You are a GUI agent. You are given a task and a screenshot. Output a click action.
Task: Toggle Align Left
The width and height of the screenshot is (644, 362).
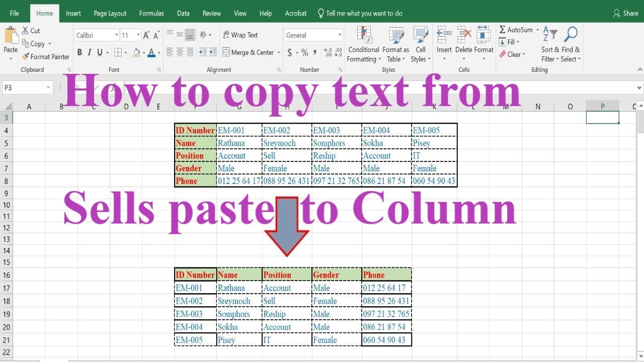[170, 52]
